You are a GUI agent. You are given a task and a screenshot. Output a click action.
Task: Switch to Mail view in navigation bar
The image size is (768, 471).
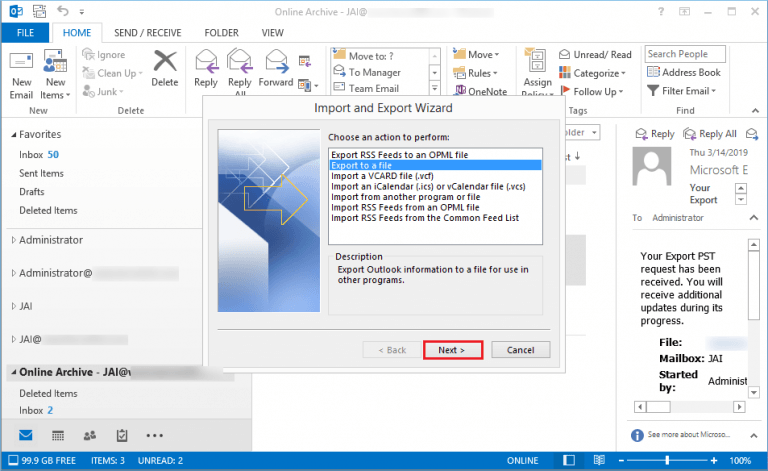point(25,435)
